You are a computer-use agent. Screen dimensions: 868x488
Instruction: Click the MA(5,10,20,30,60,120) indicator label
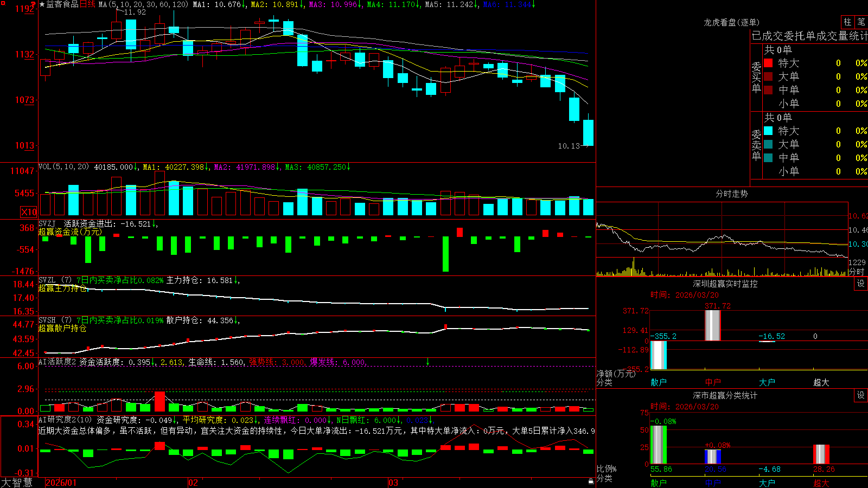point(143,4)
